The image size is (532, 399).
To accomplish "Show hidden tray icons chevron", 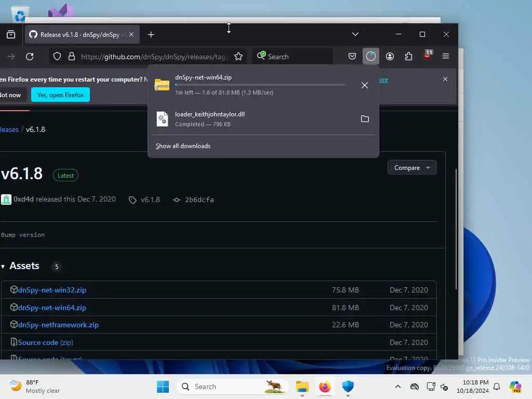I will [x=398, y=387].
